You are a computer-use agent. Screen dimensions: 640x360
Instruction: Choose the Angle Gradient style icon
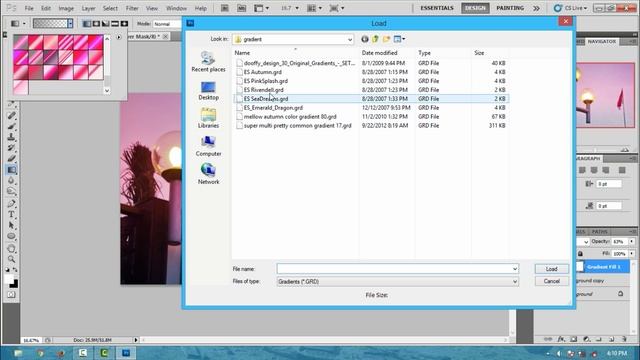(106, 24)
